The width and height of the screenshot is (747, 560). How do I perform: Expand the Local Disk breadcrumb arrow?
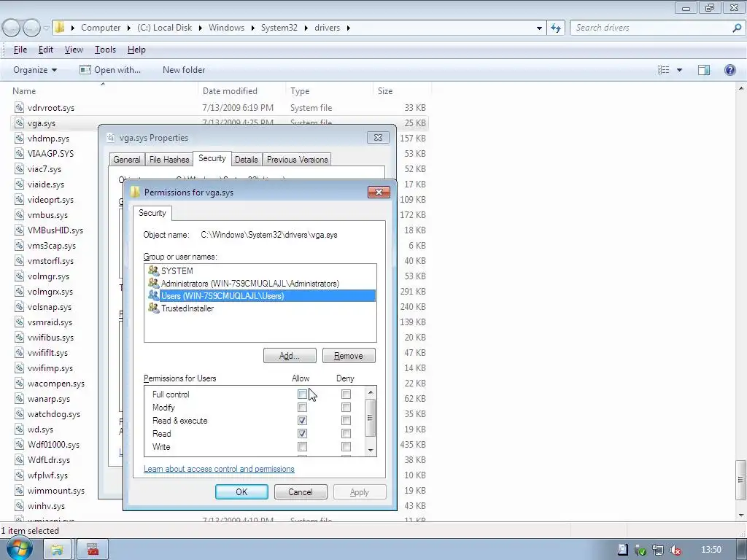(200, 28)
